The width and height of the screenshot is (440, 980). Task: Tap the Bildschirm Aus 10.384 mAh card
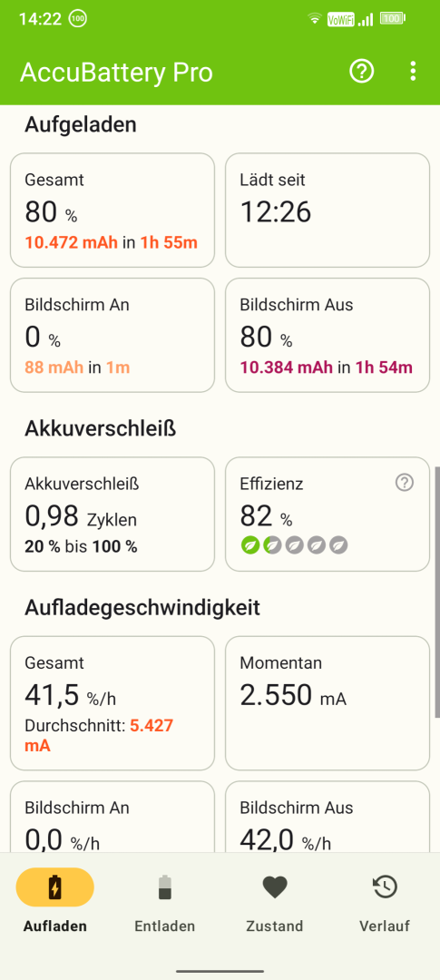point(328,335)
